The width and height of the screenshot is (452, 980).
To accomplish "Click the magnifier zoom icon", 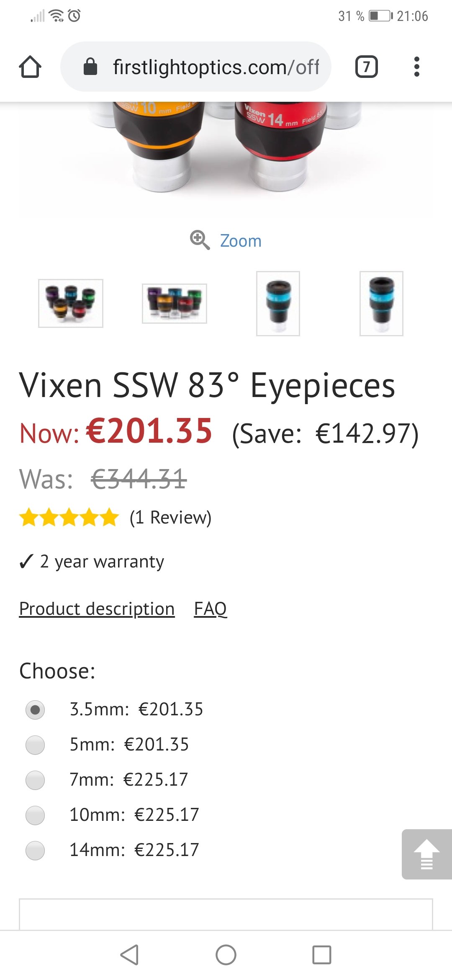I will (x=200, y=240).
